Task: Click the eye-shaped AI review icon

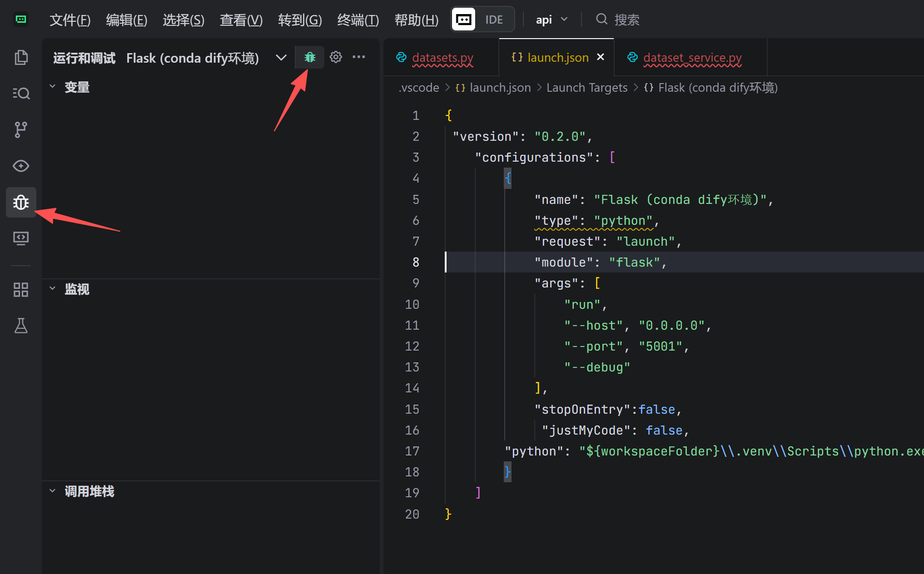Action: 21,166
